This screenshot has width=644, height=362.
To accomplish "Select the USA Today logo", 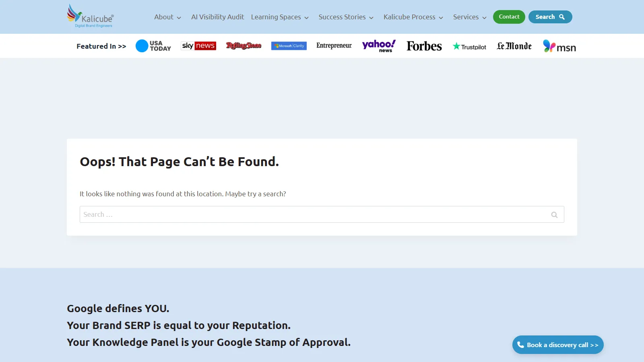I will click(153, 46).
